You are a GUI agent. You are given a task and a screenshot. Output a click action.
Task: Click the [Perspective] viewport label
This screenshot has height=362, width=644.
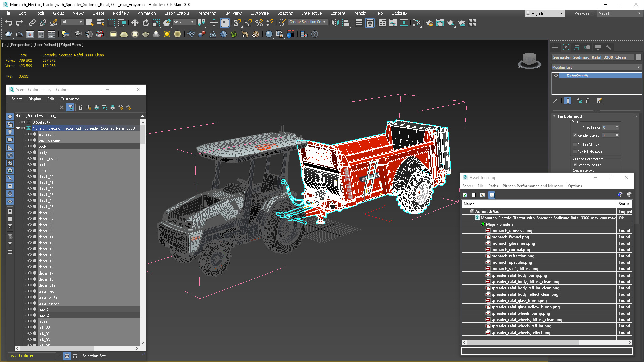pos(21,45)
